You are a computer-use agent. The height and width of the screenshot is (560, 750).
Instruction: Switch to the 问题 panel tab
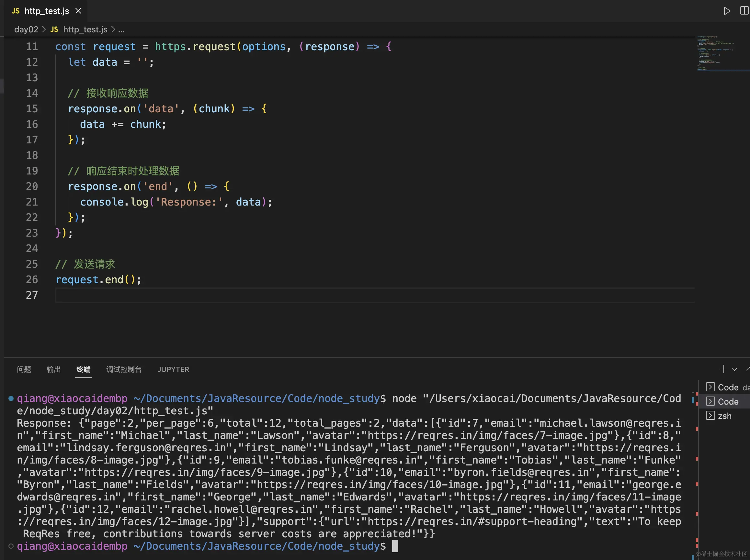click(24, 369)
